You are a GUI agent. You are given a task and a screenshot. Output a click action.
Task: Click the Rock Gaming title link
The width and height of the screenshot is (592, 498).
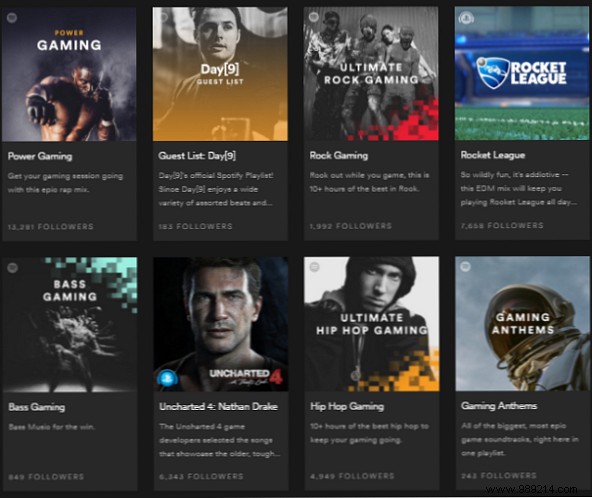pyautogui.click(x=339, y=155)
